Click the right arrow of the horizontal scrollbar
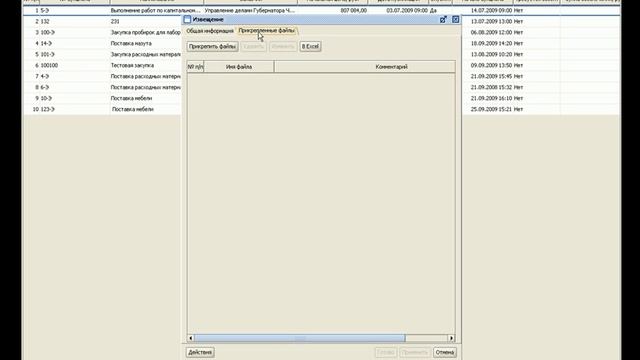 pyautogui.click(x=451, y=338)
